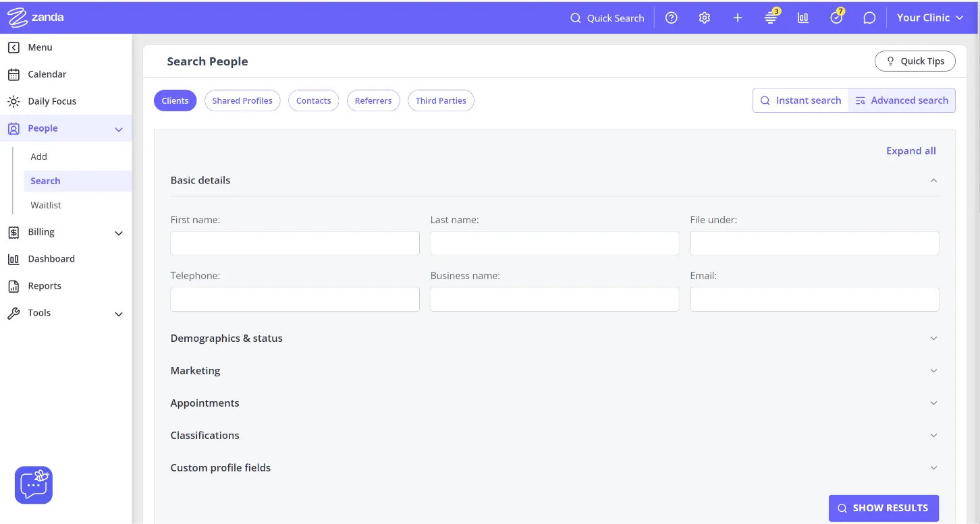The image size is (980, 524).
Task: Click the SHOW RESULTS button
Action: (883, 508)
